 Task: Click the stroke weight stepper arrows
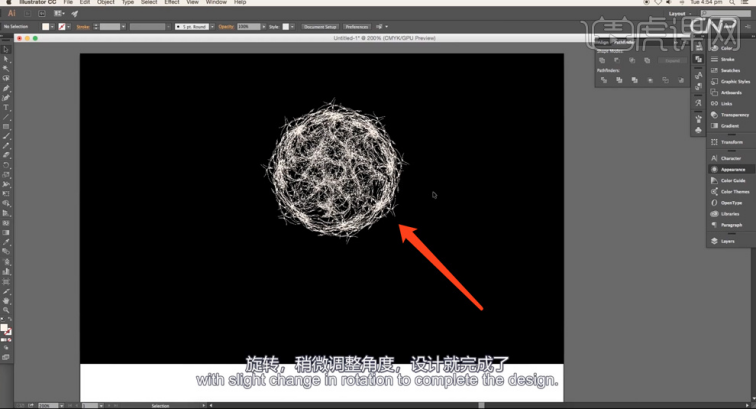tap(95, 27)
